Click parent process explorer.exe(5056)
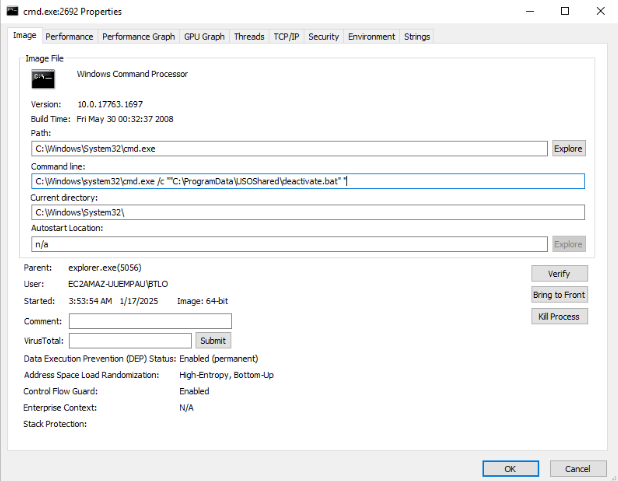The height and width of the screenshot is (481, 618). [x=105, y=268]
